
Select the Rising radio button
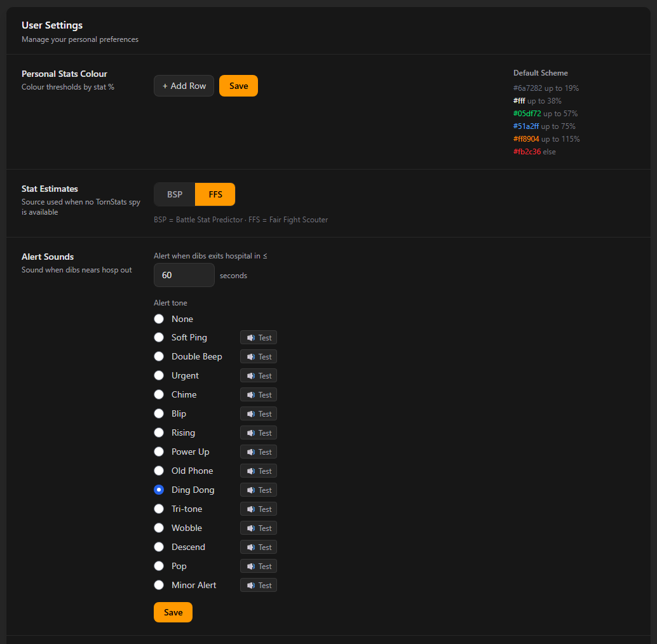click(x=159, y=433)
